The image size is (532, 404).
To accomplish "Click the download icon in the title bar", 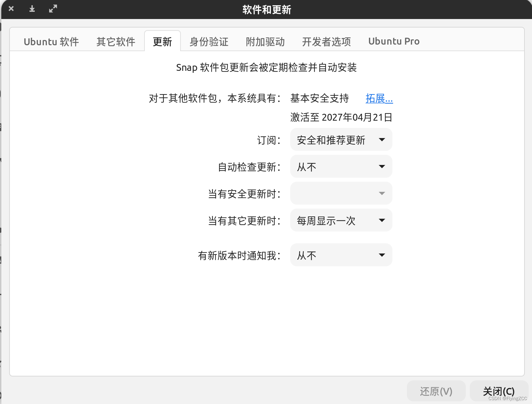I will tap(32, 9).
